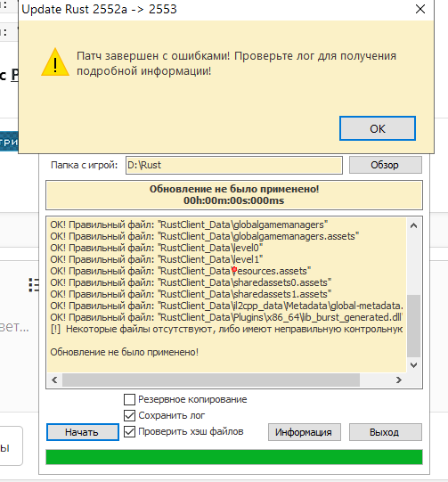This screenshot has width=448, height=482.
Task: Click the log horizontal scrollbar right arrow
Action: pos(398,380)
